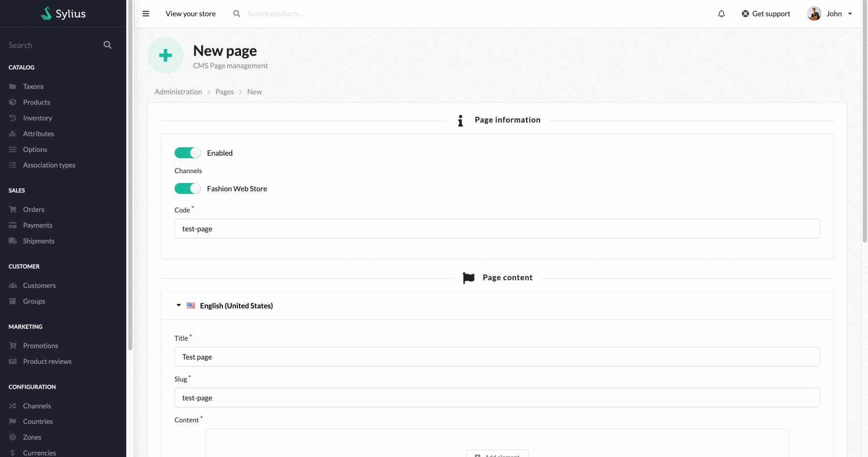Click the United States flag icon
The width and height of the screenshot is (868, 457).
(191, 306)
